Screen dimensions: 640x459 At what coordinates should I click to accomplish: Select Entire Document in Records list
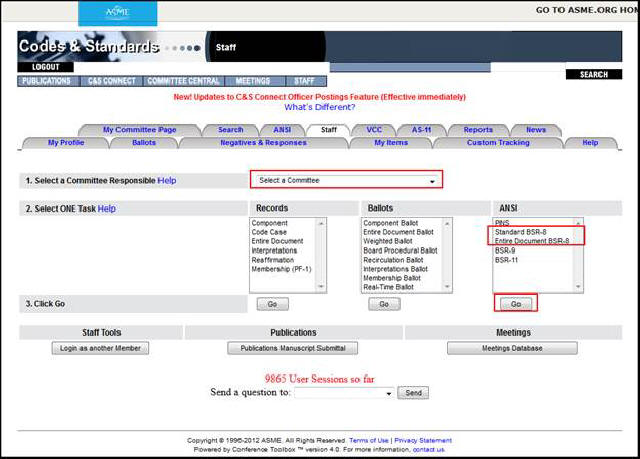pos(277,241)
